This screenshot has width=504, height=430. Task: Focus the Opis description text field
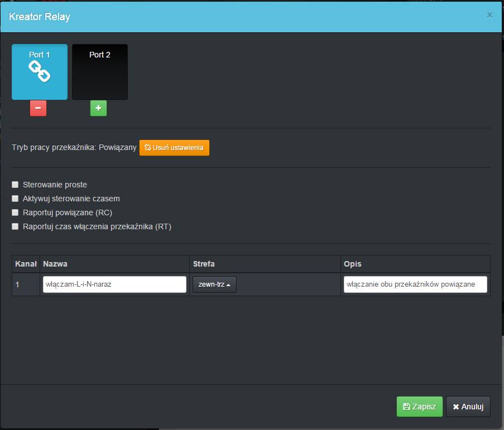point(415,284)
